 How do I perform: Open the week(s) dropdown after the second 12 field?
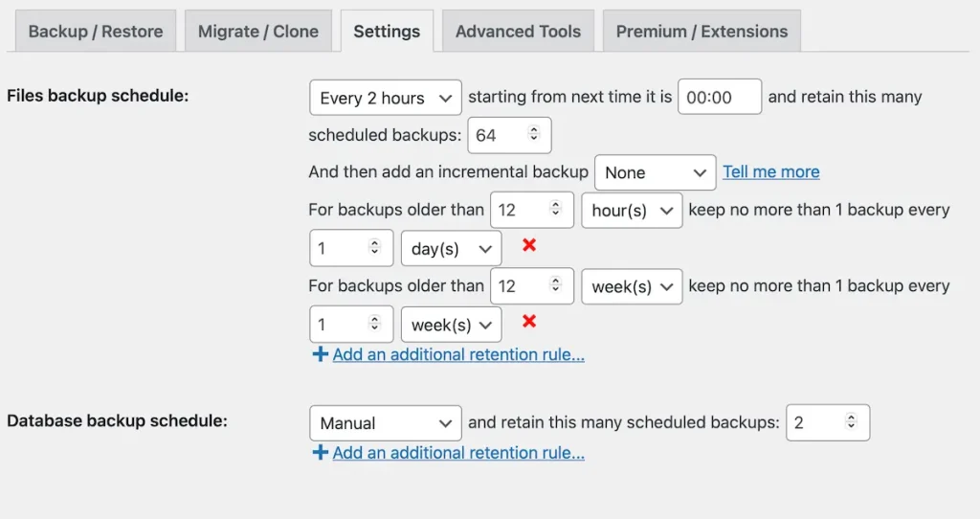pos(632,287)
